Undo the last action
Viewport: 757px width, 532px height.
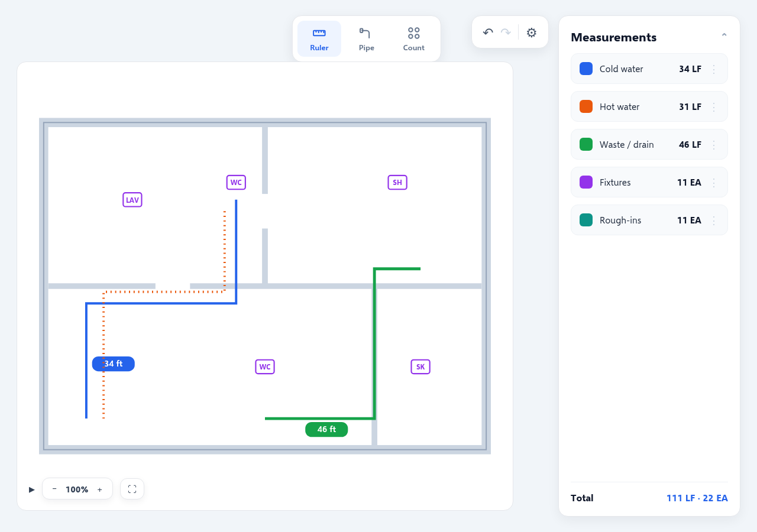[488, 33]
